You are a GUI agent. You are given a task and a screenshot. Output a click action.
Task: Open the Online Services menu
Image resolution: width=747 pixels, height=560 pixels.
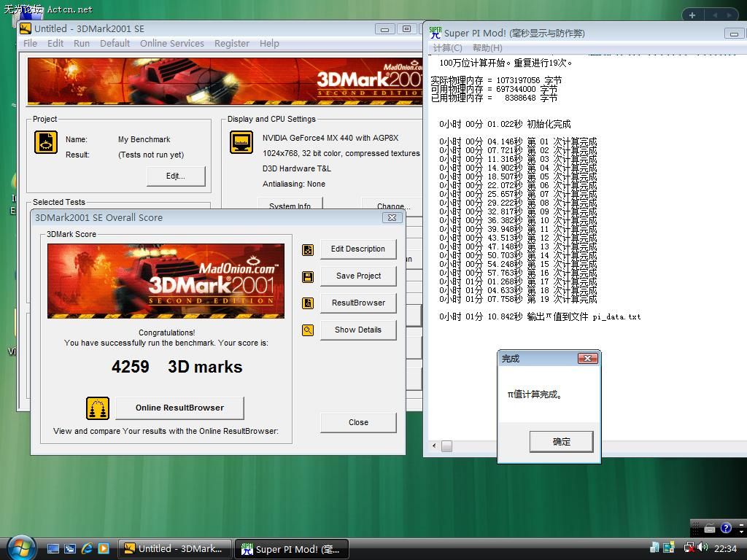[x=172, y=43]
